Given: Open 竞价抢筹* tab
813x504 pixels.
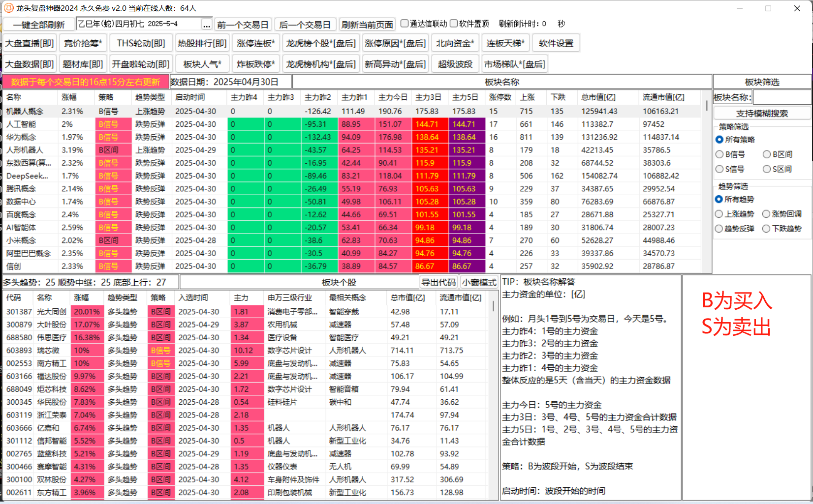Looking at the screenshot, I should (x=83, y=43).
